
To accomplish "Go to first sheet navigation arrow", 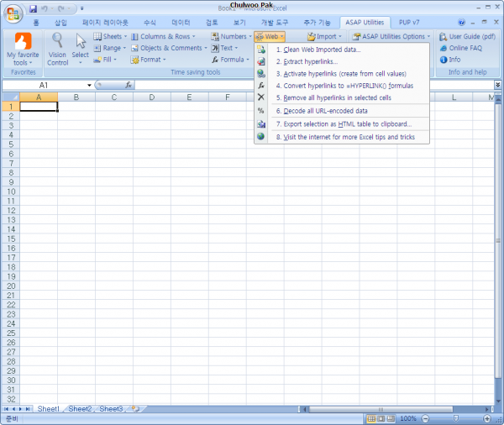I will tap(6, 409).
